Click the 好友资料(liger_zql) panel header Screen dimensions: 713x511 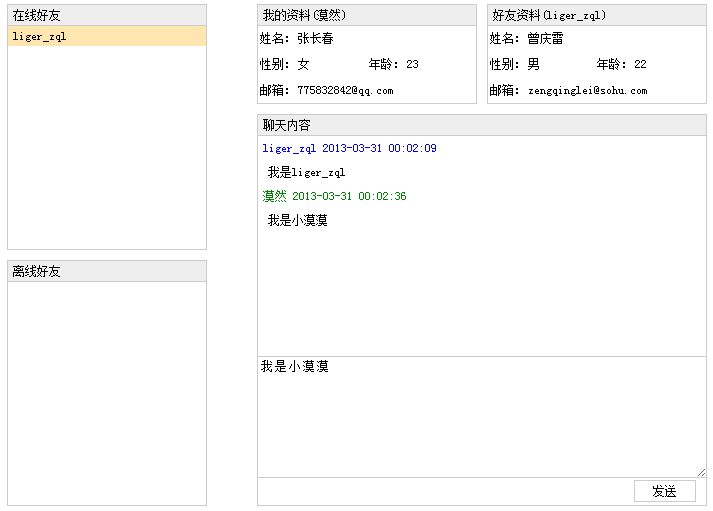pyautogui.click(x=596, y=15)
